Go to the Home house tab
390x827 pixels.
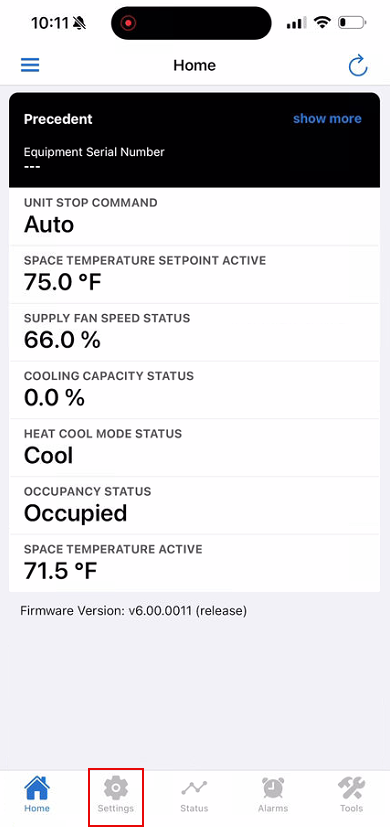pos(37,797)
